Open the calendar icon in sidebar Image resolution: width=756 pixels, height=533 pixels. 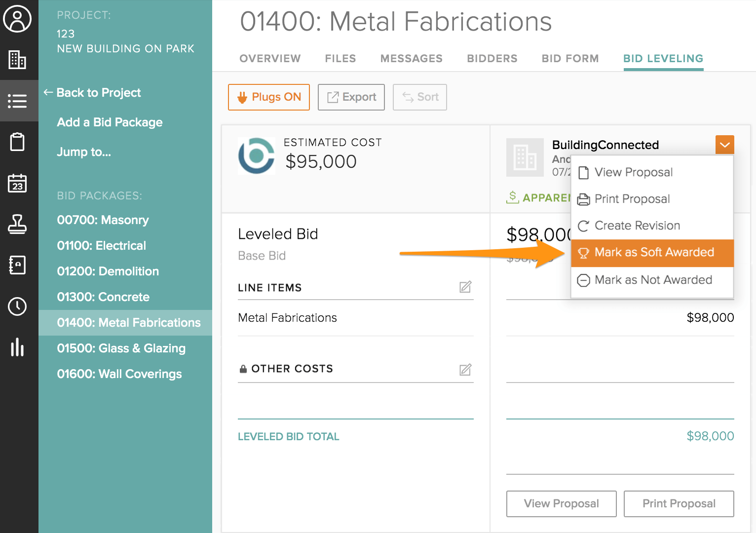(x=18, y=183)
